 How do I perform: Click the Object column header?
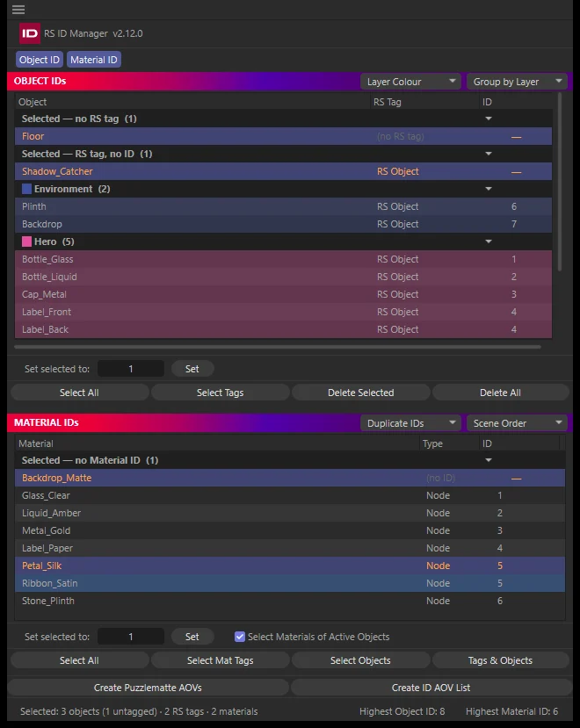192,102
